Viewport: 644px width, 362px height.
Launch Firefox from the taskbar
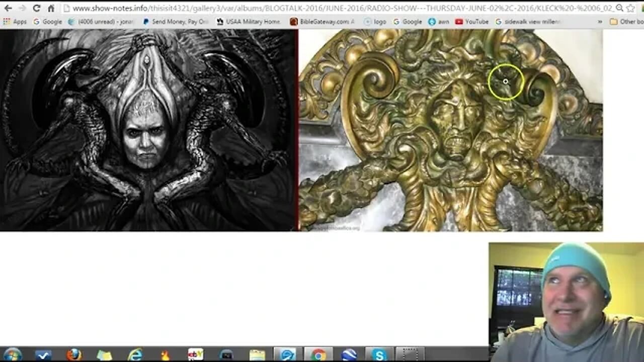pos(74,354)
